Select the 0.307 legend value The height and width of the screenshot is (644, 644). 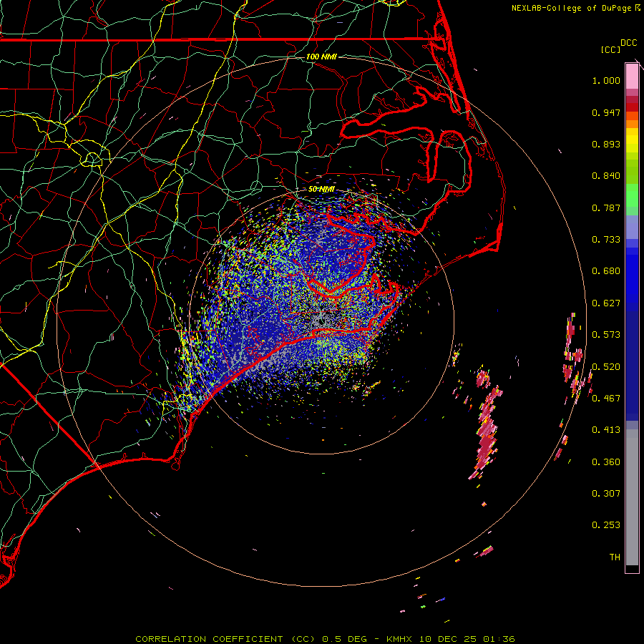606,494
